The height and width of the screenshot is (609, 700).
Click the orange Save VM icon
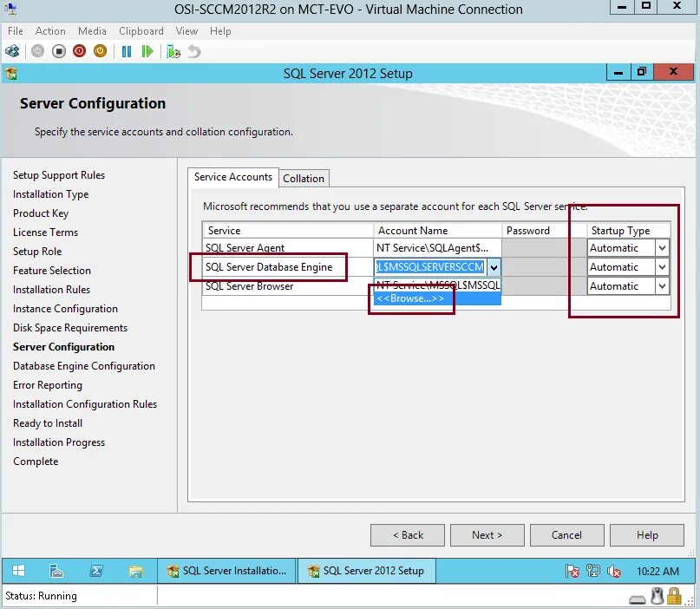click(100, 51)
